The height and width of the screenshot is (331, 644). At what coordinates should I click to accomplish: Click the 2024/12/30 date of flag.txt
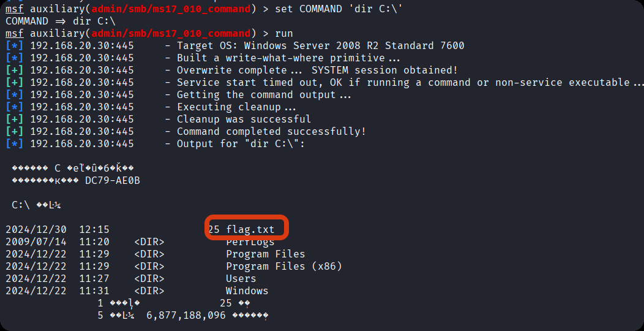36,230
